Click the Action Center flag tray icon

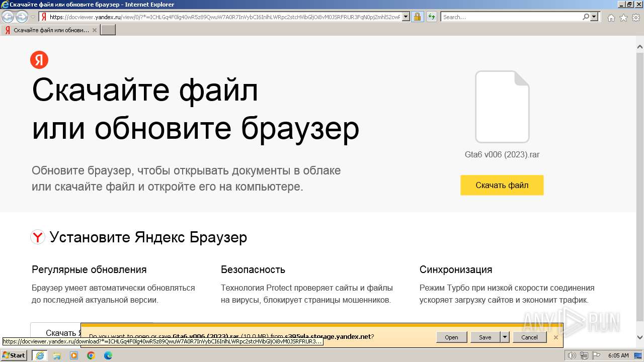(x=596, y=355)
